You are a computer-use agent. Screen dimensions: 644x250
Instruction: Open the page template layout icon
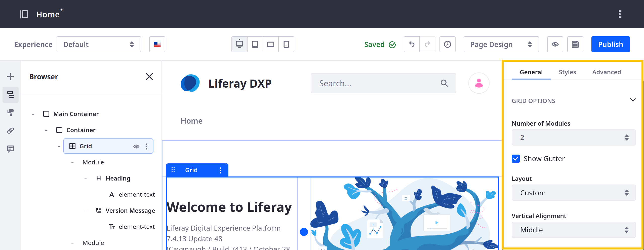pos(575,44)
